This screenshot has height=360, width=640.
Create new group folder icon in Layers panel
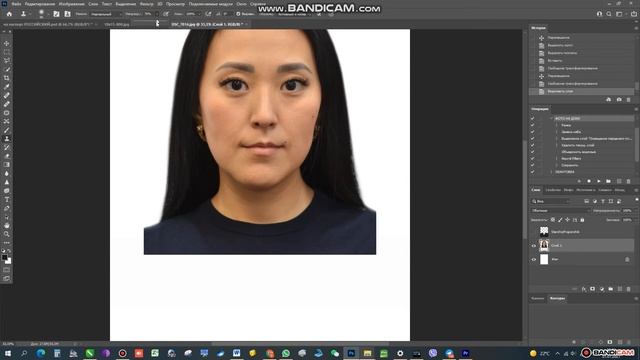click(x=611, y=289)
